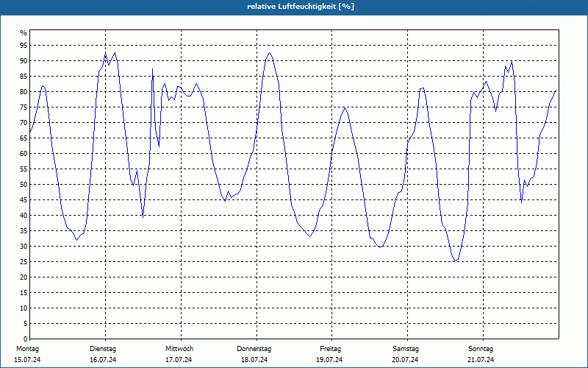Click the date '20.07.24'
Screen dimensions: 588x368
[x=405, y=360]
